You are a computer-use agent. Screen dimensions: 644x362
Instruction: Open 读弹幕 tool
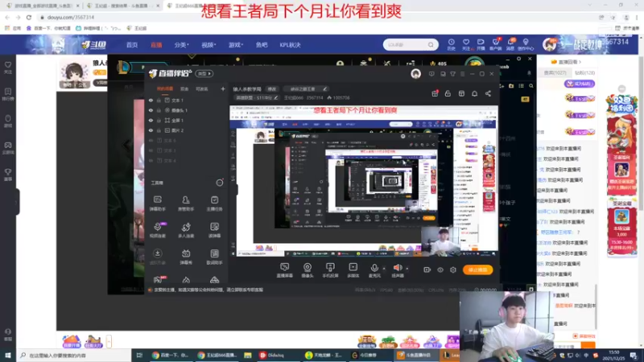214,230
